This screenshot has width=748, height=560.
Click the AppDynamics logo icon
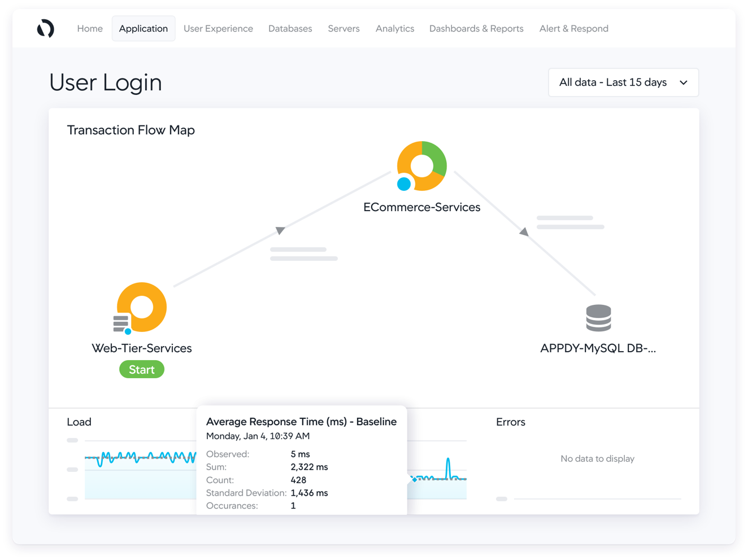(x=46, y=28)
